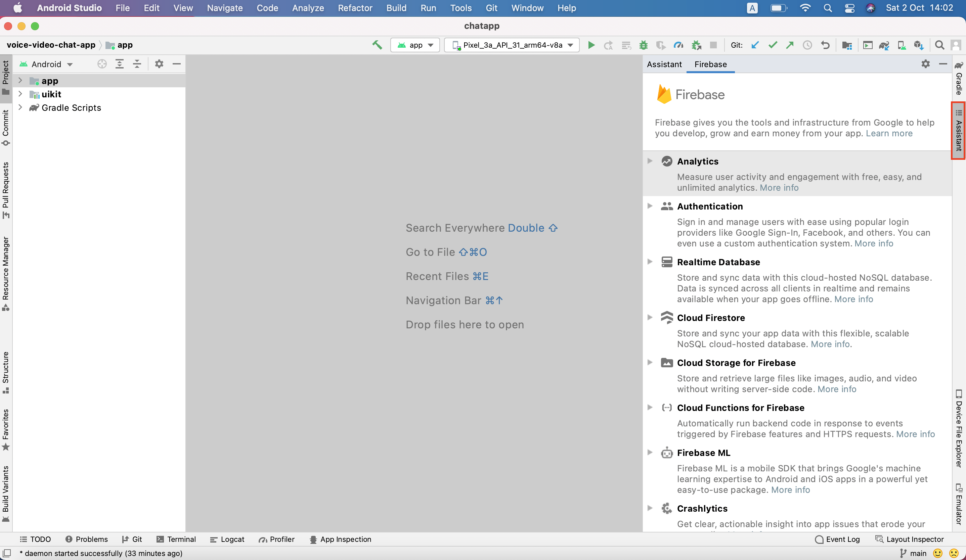Click the Git Rollback undo icon
Screen dimensions: 966x560
pyautogui.click(x=825, y=45)
